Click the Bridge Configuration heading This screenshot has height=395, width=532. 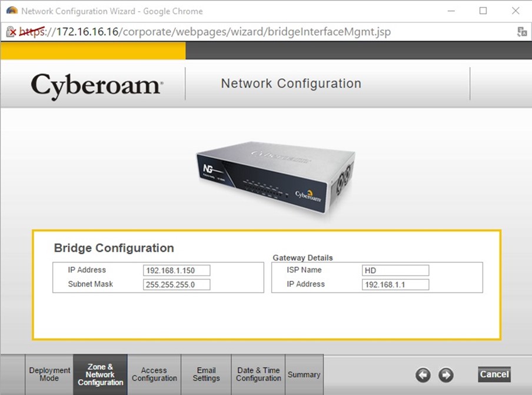tap(114, 248)
